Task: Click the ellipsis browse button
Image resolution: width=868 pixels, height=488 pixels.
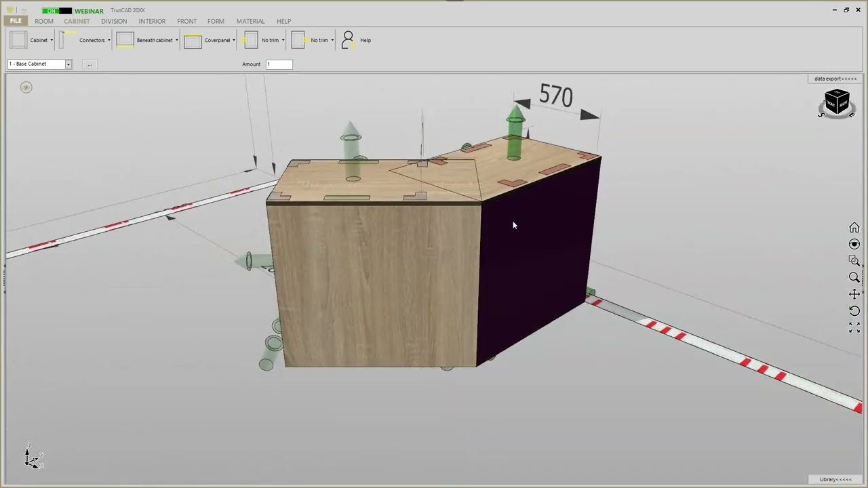Action: [x=90, y=64]
